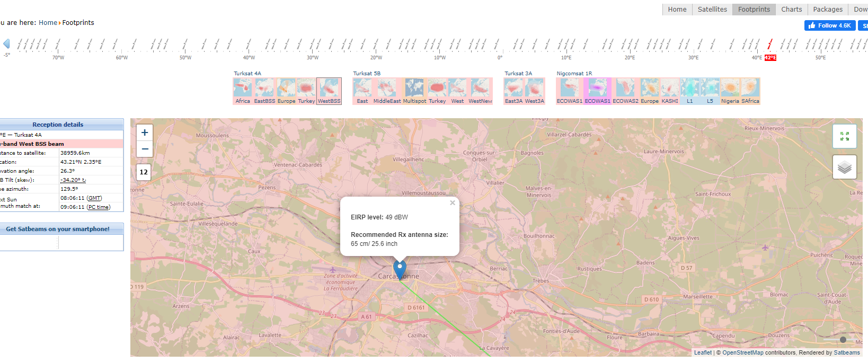Select Turksat 4A Turkey beam thumbnail
This screenshot has height=362, width=868.
click(306, 91)
